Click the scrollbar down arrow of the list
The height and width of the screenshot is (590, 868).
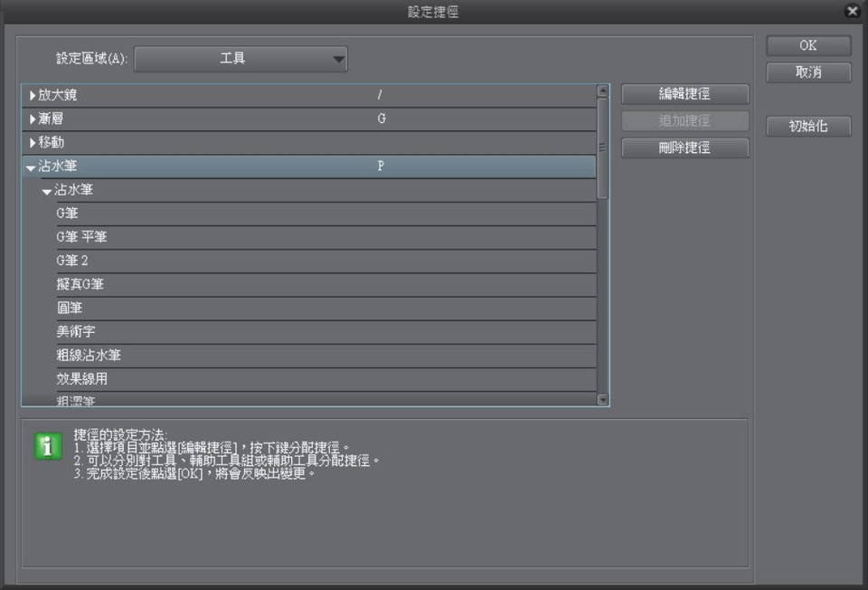tap(603, 399)
